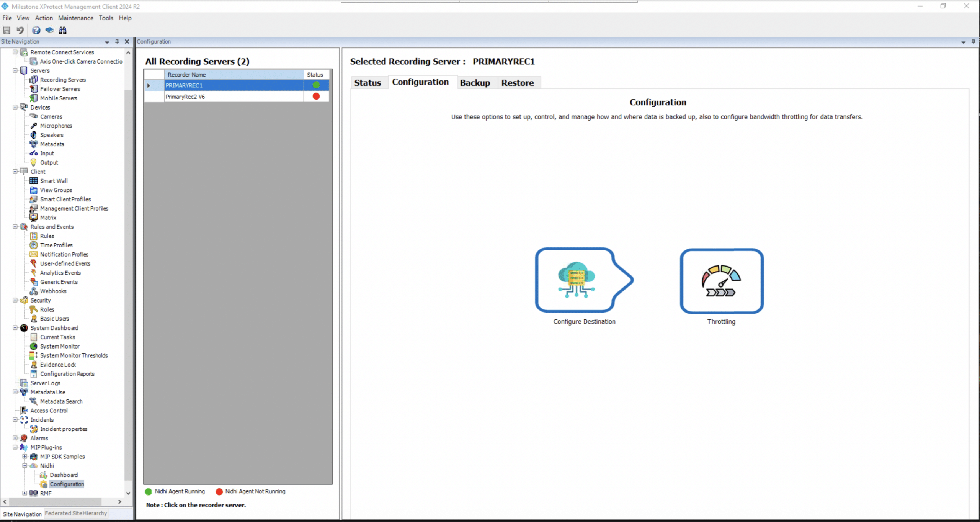Click the Throttling gauge icon
The image size is (980, 522).
pyautogui.click(x=721, y=281)
